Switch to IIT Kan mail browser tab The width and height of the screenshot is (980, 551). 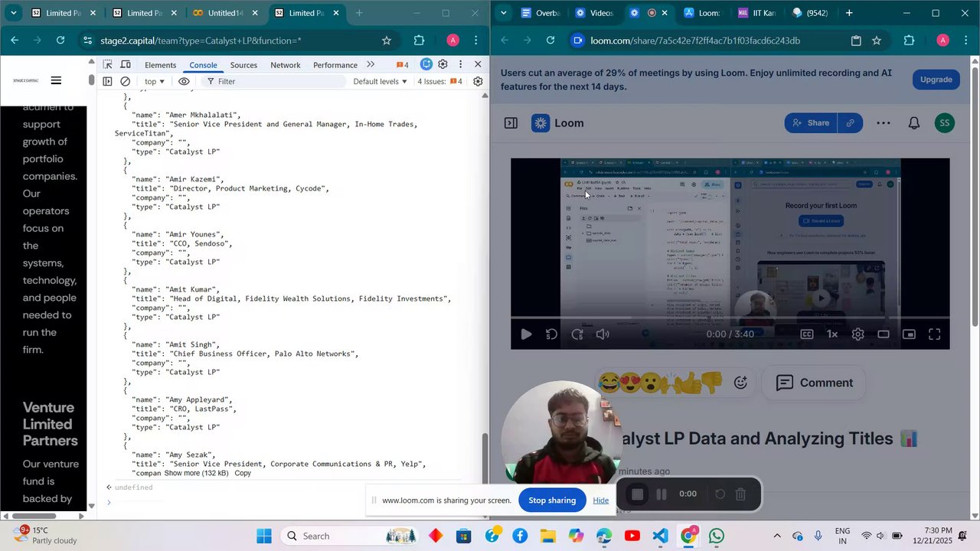[x=757, y=13]
